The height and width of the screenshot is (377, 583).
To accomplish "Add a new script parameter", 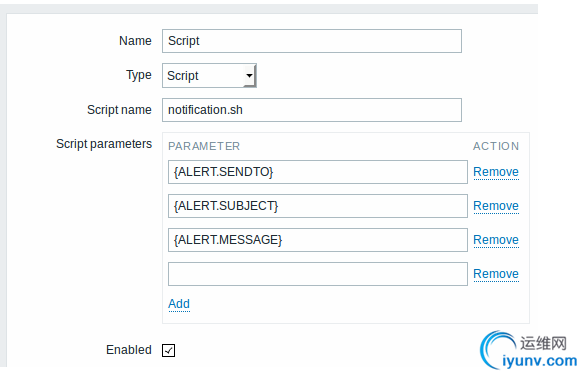I will pos(179,304).
